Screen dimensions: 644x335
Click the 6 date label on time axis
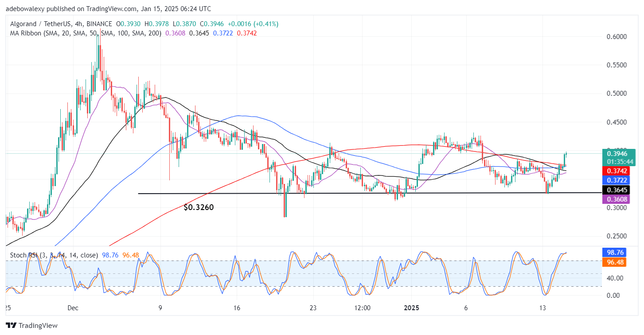click(466, 308)
